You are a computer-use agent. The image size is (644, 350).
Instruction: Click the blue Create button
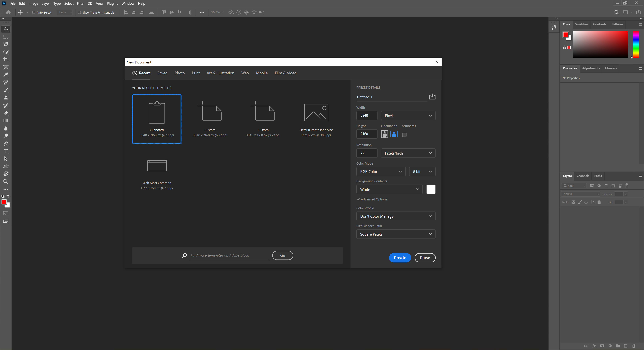400,258
